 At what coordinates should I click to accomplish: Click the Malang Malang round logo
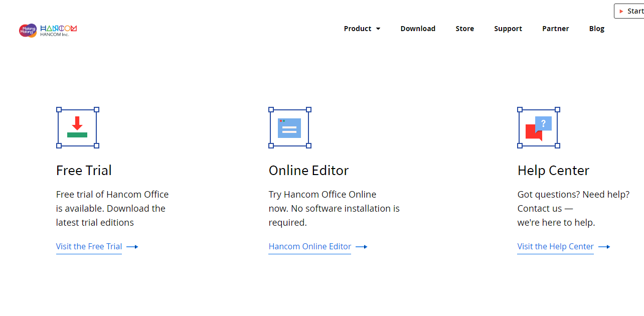pyautogui.click(x=28, y=31)
